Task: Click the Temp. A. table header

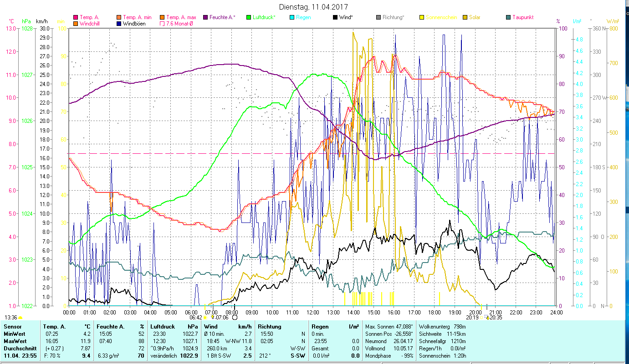Action: tap(54, 327)
